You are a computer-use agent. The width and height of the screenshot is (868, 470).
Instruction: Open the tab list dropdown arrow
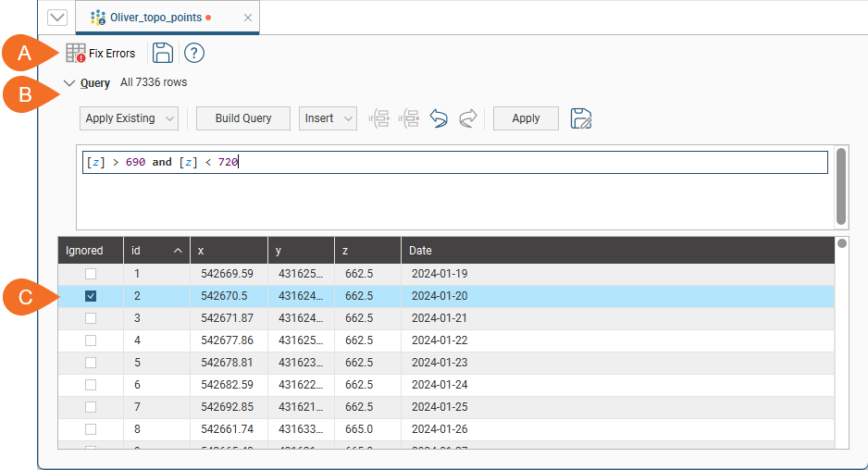coord(57,18)
